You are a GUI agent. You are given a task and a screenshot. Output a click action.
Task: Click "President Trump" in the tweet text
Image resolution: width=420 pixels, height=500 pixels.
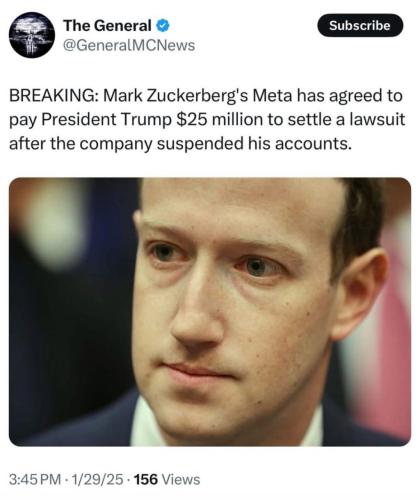pos(106,120)
